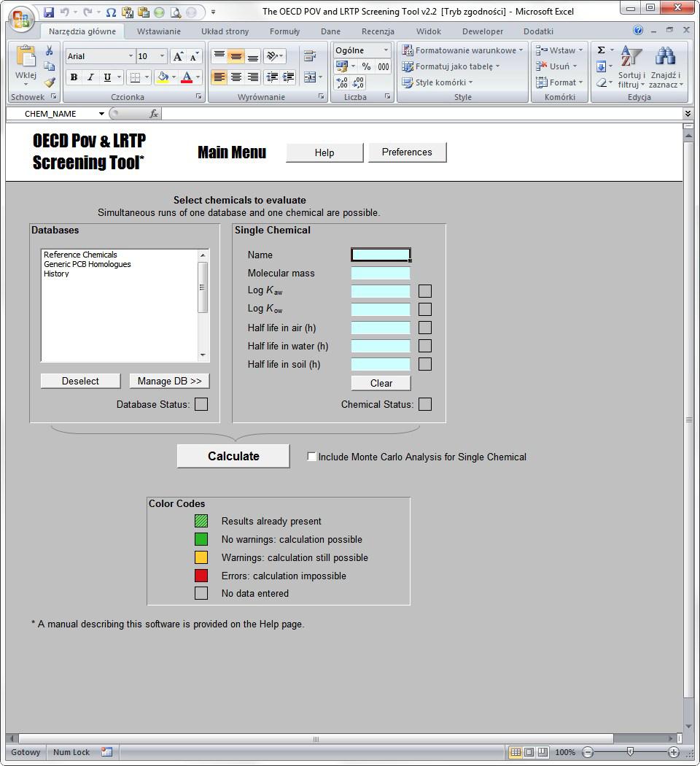Image resolution: width=700 pixels, height=766 pixels.
Task: Click the Office button logo
Action: 21,18
